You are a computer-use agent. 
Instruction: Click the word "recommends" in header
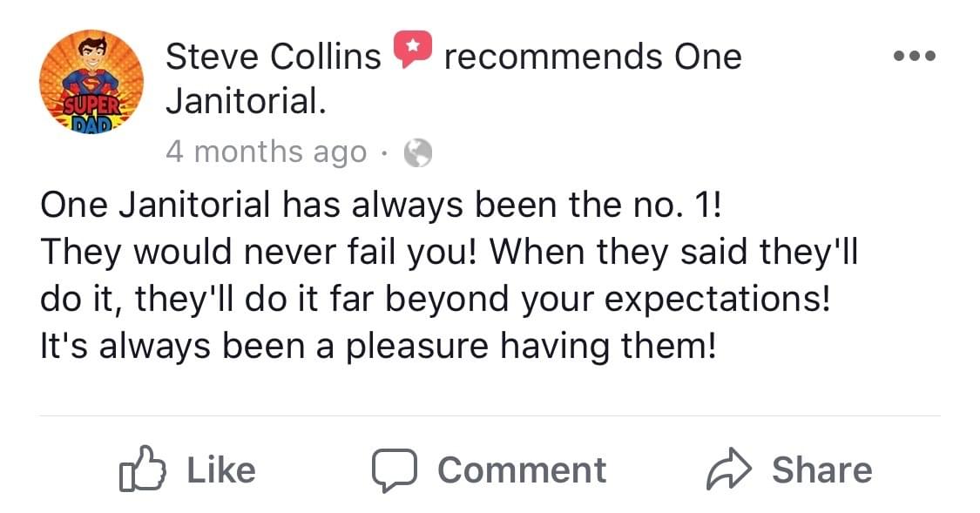tap(553, 57)
